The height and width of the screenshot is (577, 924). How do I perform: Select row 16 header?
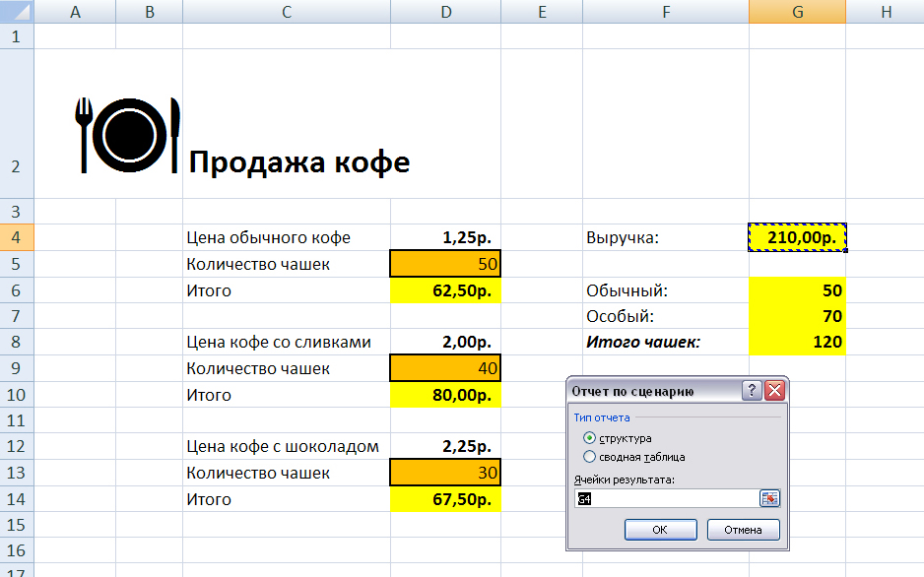[17, 550]
